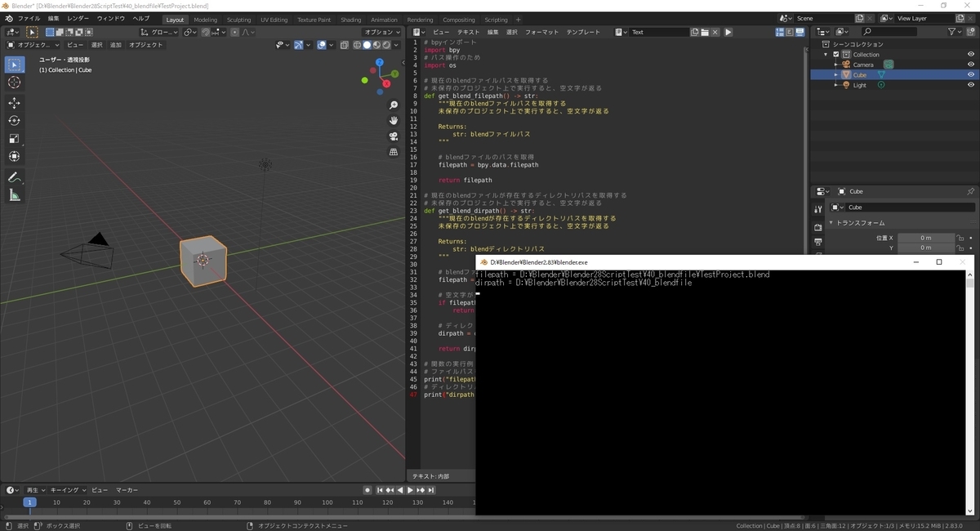
Task: Click the zoom magnifier viewport icon
Action: tap(394, 105)
